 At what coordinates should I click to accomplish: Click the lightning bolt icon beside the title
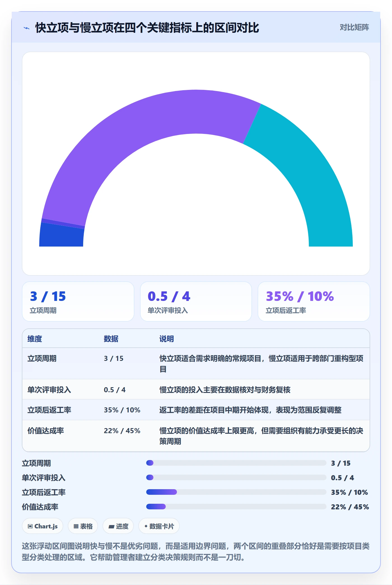pos(27,28)
